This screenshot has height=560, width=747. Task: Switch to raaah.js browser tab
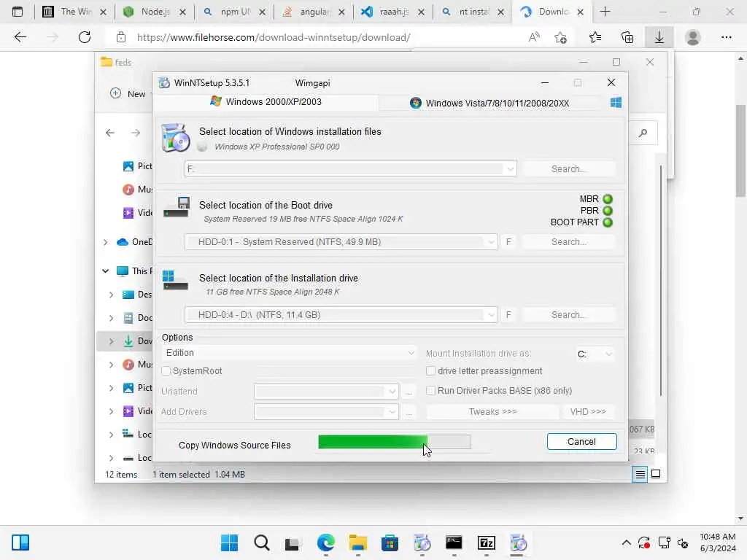pos(393,12)
